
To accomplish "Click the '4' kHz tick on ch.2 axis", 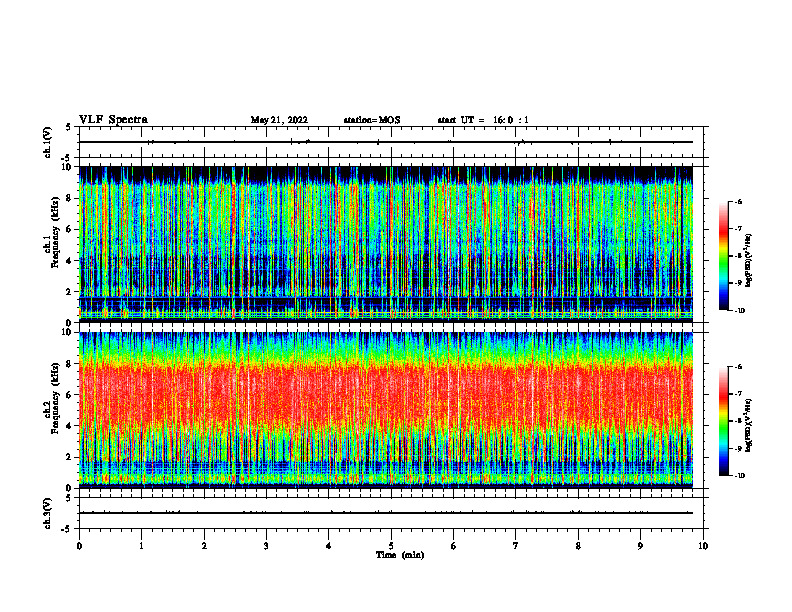I will pos(71,426).
